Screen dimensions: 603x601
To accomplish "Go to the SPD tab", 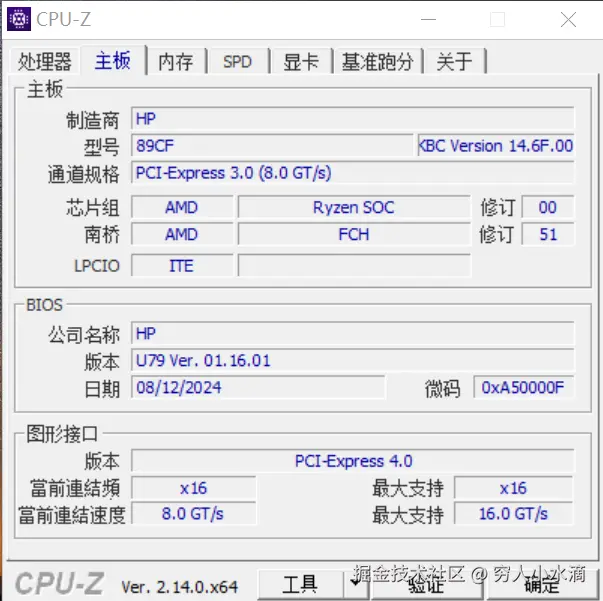I will [x=237, y=62].
